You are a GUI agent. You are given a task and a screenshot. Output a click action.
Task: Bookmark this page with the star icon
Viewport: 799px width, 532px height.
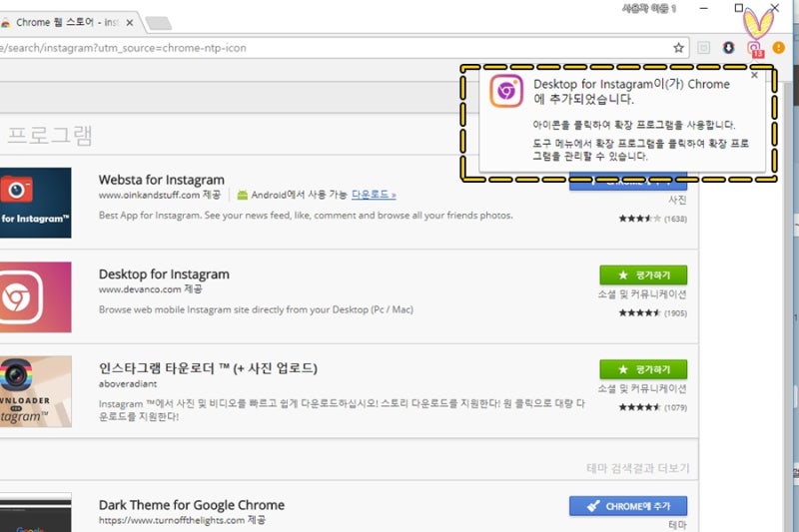point(678,48)
